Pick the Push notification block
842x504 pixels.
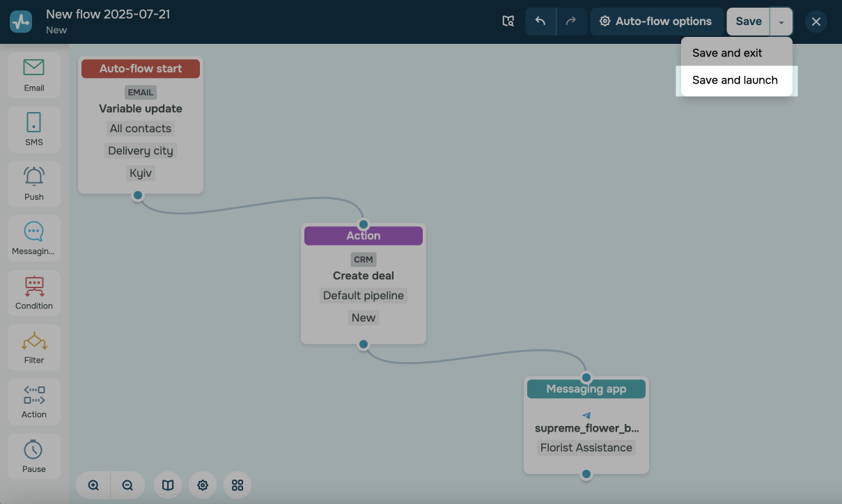coord(33,183)
